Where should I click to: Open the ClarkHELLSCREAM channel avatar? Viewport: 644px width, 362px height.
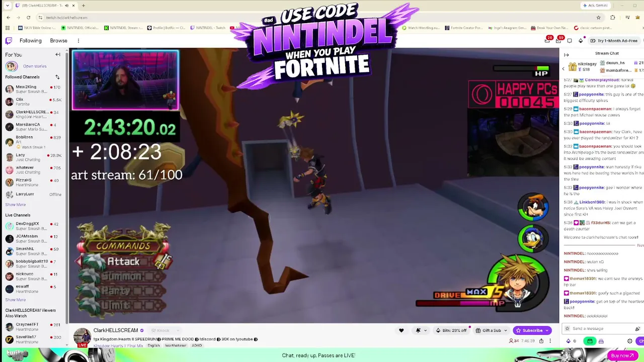(82, 336)
